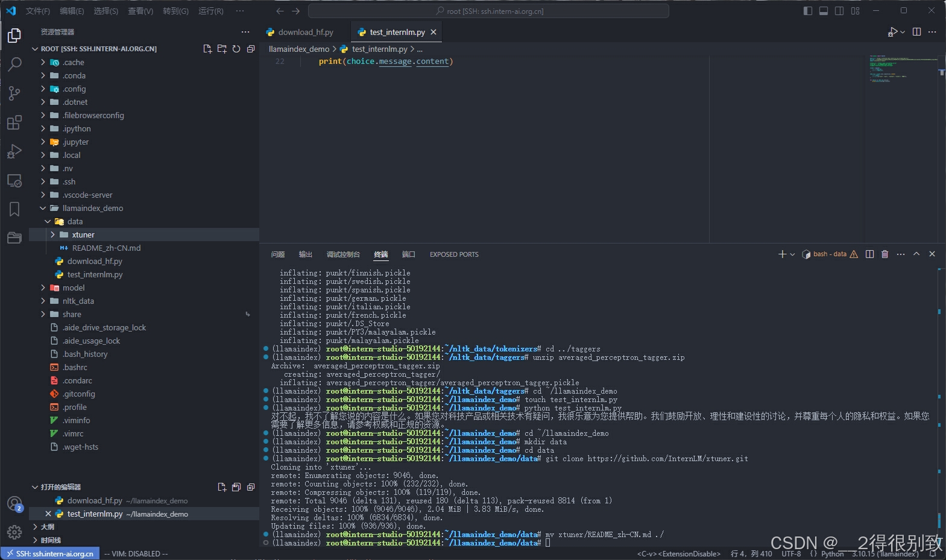The width and height of the screenshot is (946, 560).
Task: Open the 查看(V) menu
Action: pyautogui.click(x=140, y=11)
